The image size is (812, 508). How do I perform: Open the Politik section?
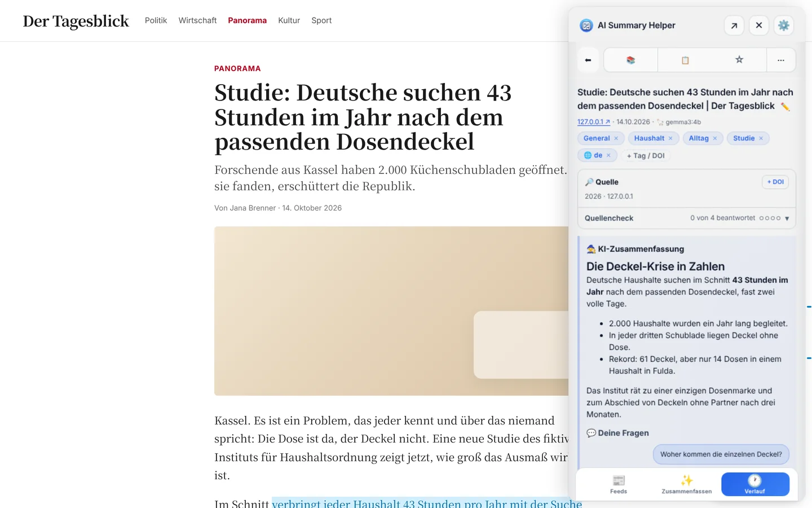[156, 20]
